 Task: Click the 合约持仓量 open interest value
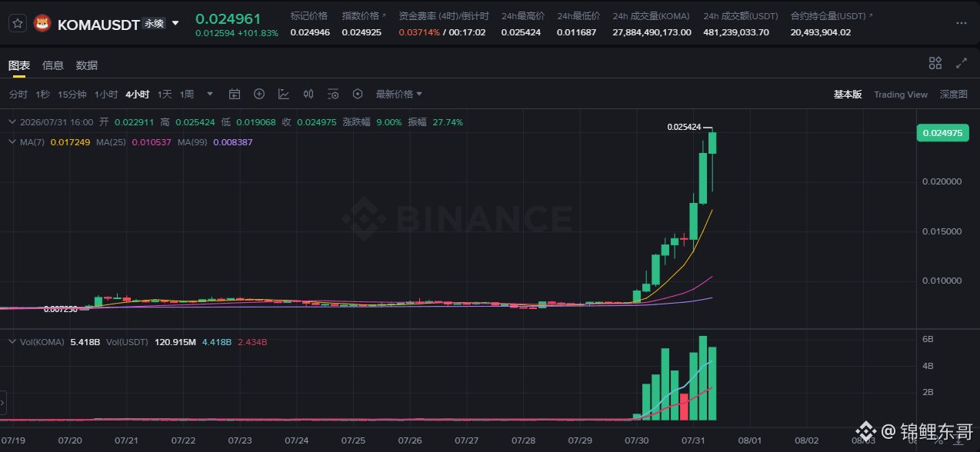pyautogui.click(x=820, y=32)
